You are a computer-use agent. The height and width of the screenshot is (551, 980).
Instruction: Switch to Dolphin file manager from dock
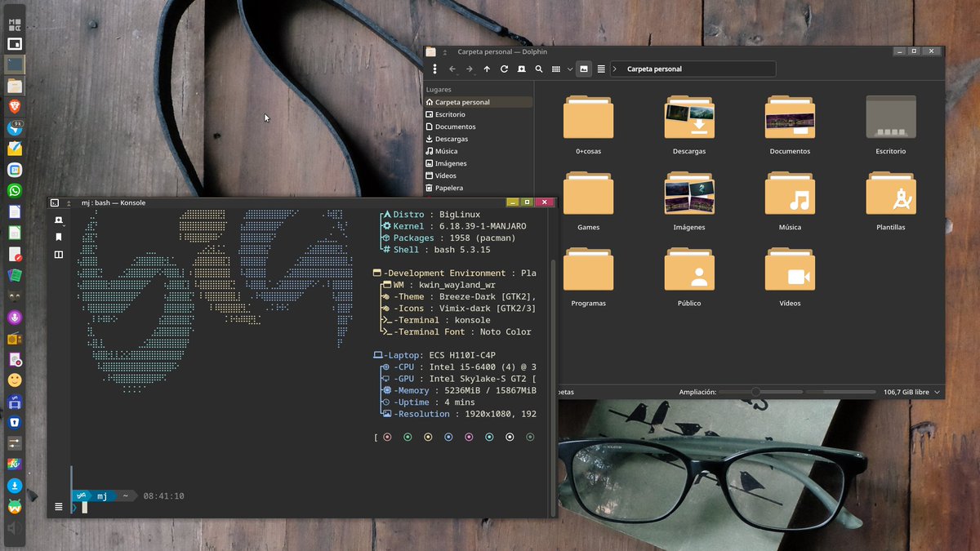tap(15, 85)
